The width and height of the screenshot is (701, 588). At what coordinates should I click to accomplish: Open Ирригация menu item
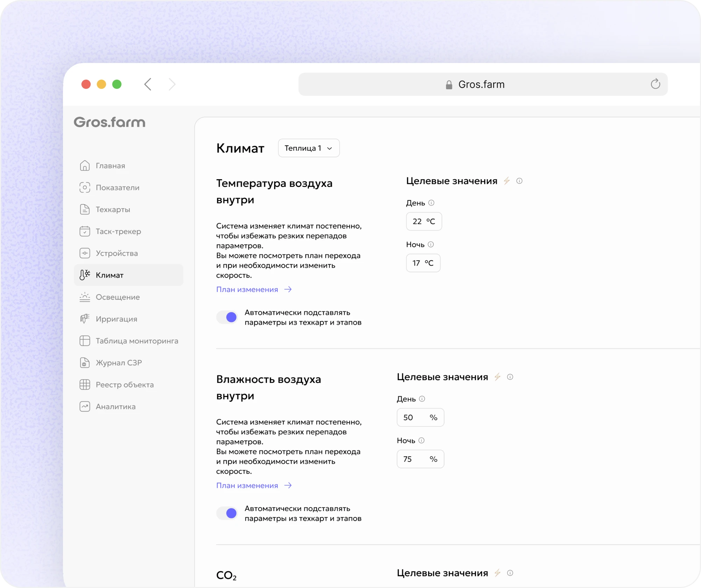click(x=128, y=319)
